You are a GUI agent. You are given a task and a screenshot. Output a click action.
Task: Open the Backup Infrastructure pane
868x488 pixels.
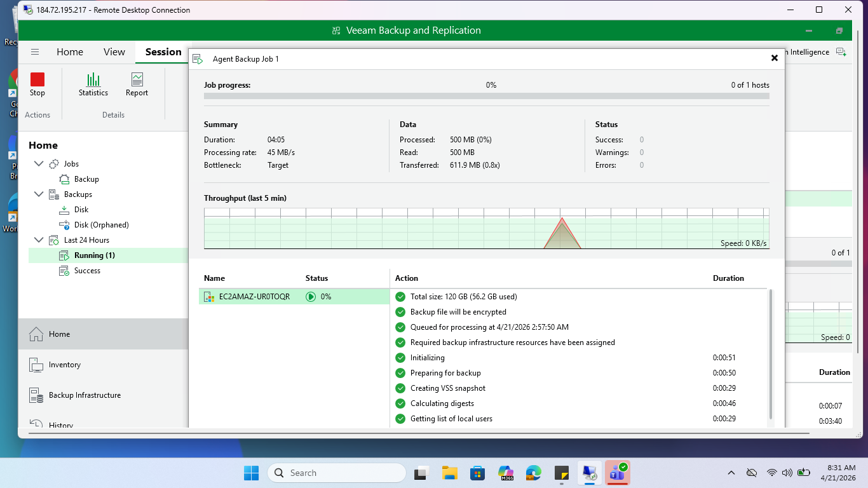point(104,395)
